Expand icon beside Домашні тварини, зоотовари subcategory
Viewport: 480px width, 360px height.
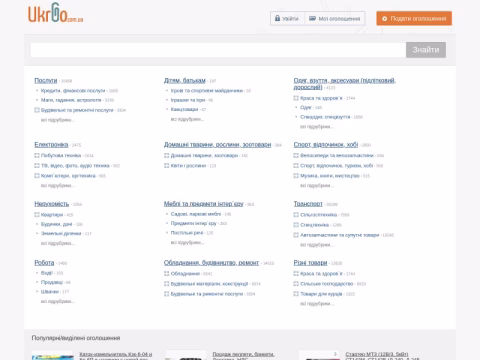pos(166,155)
